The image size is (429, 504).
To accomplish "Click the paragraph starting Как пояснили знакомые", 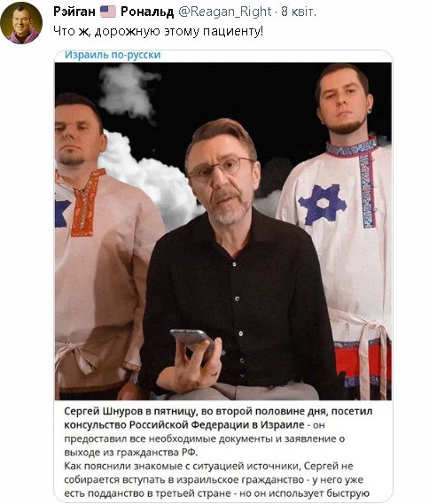I will [x=214, y=479].
